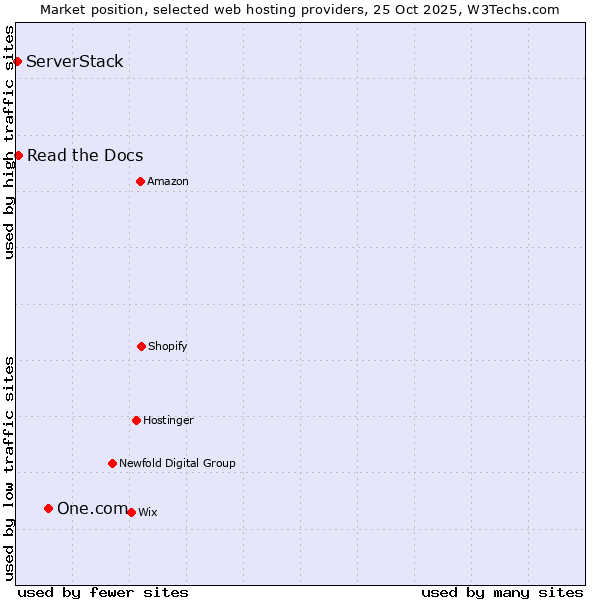Click the red dot next to One.com
The width and height of the screenshot is (600, 600).
[48, 508]
